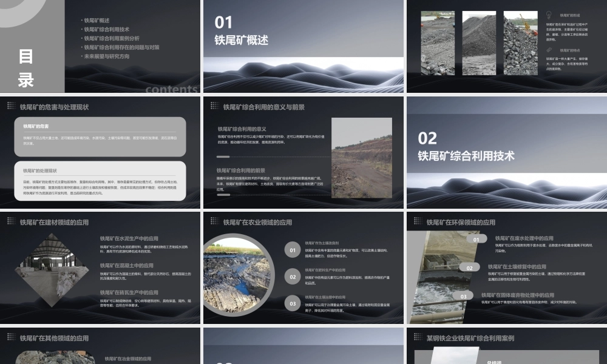Click the 铁尾矿在砖瓦生产中的应用 subheading
Image resolution: width=607 pixels, height=364 pixels.
129,292
